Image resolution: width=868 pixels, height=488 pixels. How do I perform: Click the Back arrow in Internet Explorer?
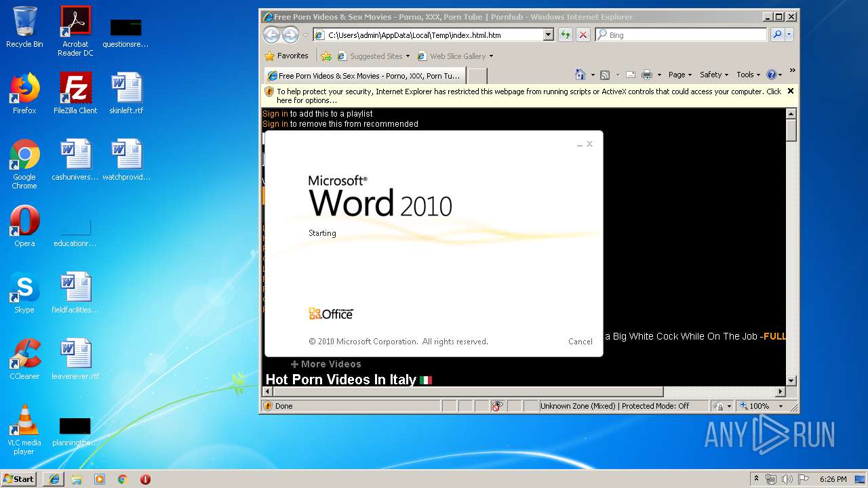click(x=271, y=35)
